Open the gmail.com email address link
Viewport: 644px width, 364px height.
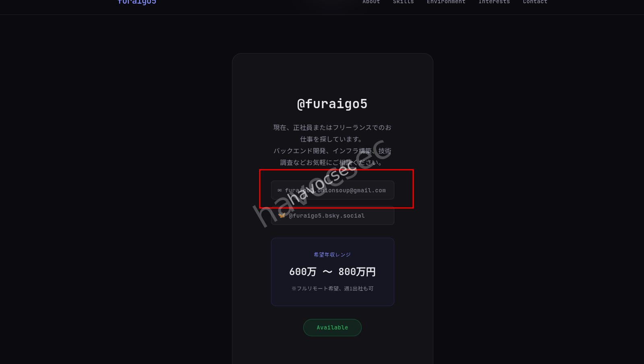(333, 190)
